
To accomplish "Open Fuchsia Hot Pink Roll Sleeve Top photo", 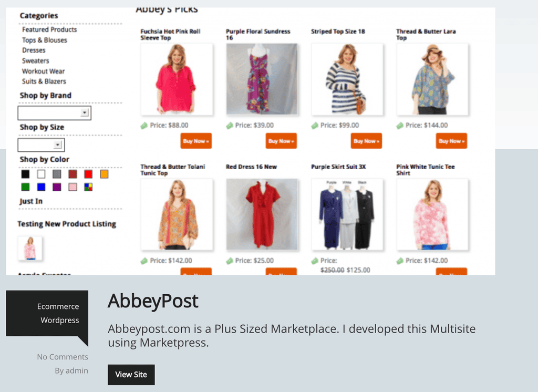I will [x=177, y=79].
